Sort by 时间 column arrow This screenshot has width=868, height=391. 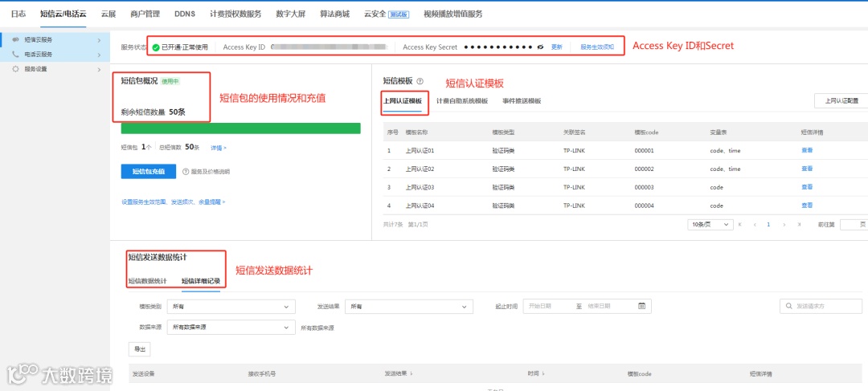tap(543, 374)
